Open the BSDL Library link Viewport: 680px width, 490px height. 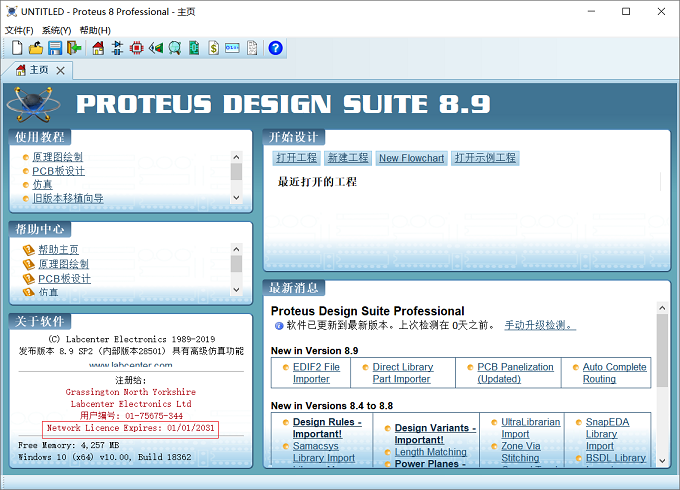(615, 458)
